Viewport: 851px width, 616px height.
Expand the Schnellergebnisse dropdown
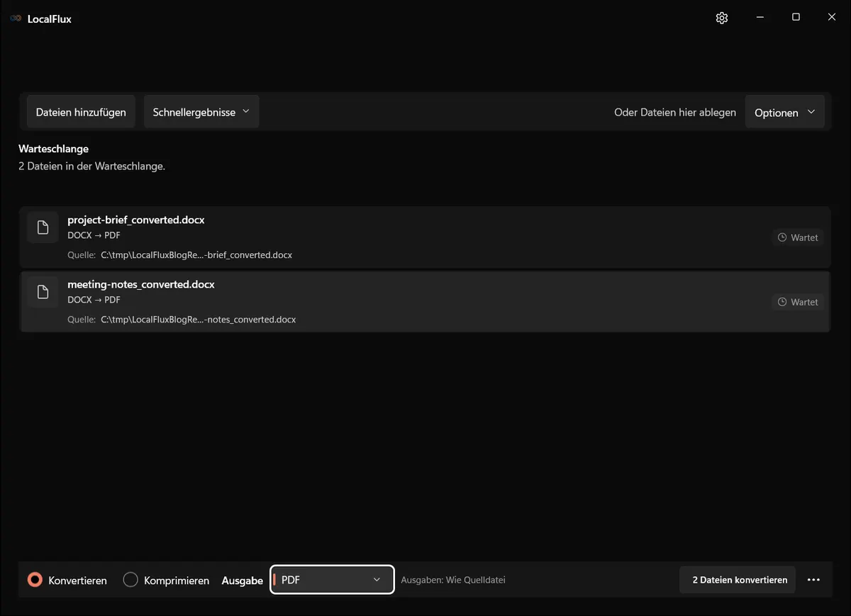201,112
